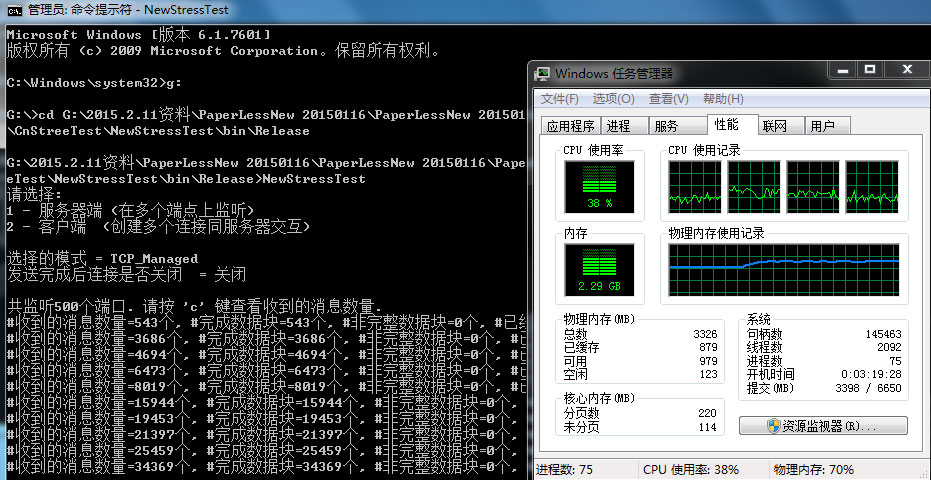Click the fourth CPU usage history graph
The width and height of the screenshot is (931, 480).
pyautogui.click(x=872, y=187)
